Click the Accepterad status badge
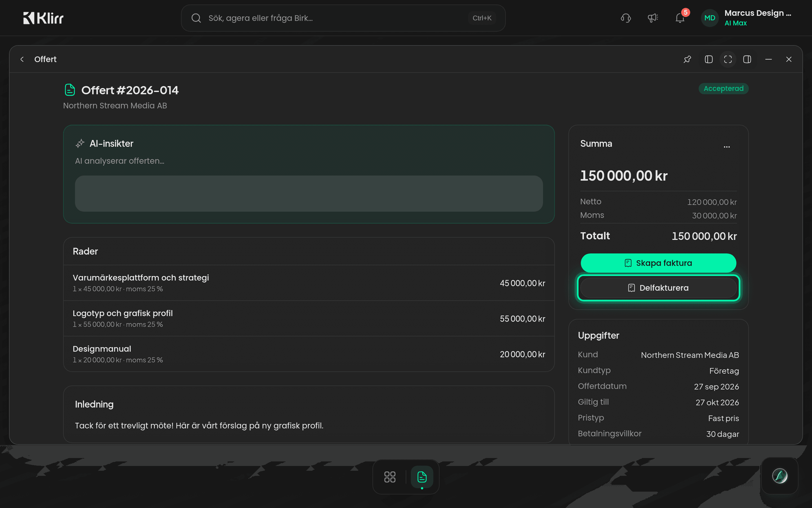 [x=723, y=89]
